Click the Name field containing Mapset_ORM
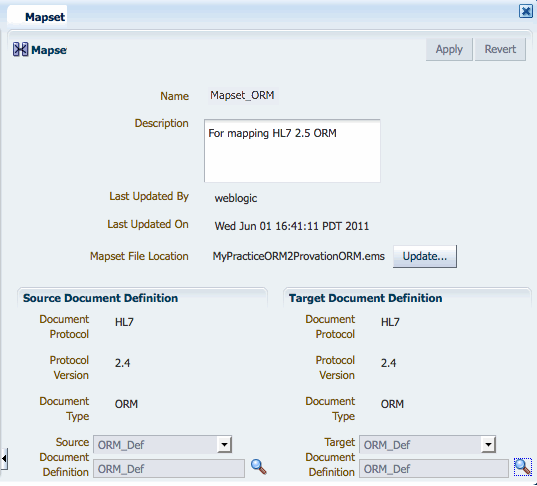This screenshot has height=486, width=537. (242, 95)
